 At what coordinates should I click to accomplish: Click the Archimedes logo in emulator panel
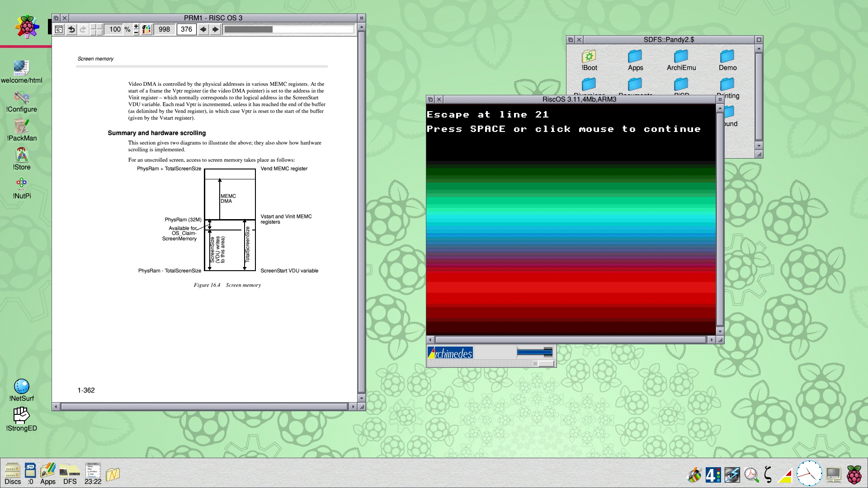450,353
